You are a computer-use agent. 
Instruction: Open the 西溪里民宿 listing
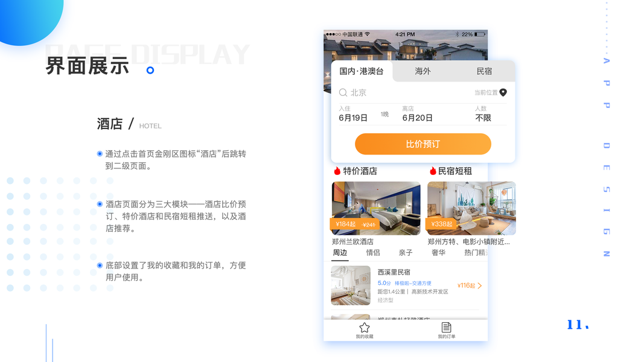click(406, 285)
